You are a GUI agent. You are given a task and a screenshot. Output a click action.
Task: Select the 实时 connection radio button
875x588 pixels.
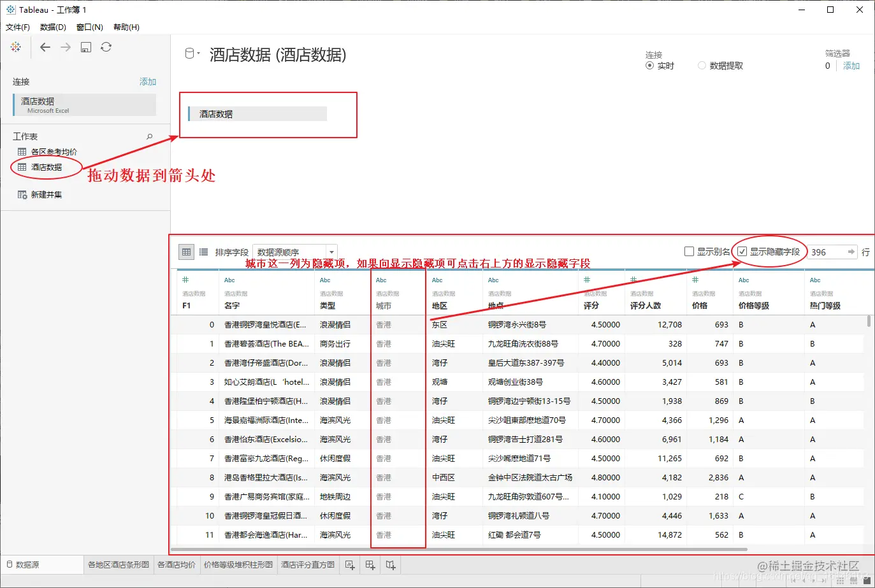[x=649, y=66]
